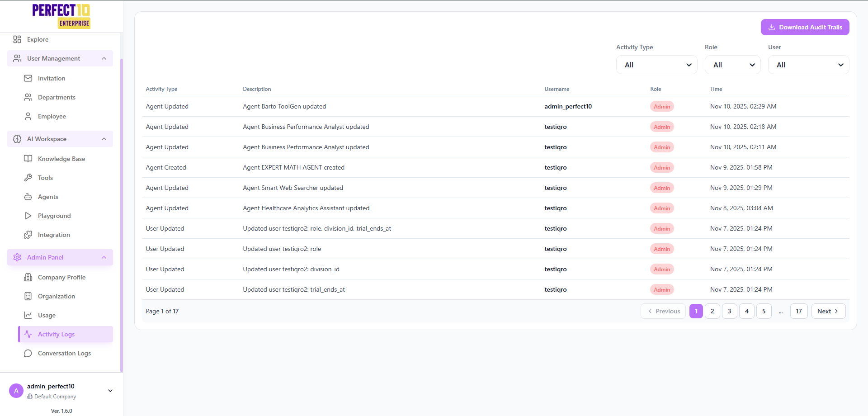Collapse the AI Workspace section

click(104, 139)
